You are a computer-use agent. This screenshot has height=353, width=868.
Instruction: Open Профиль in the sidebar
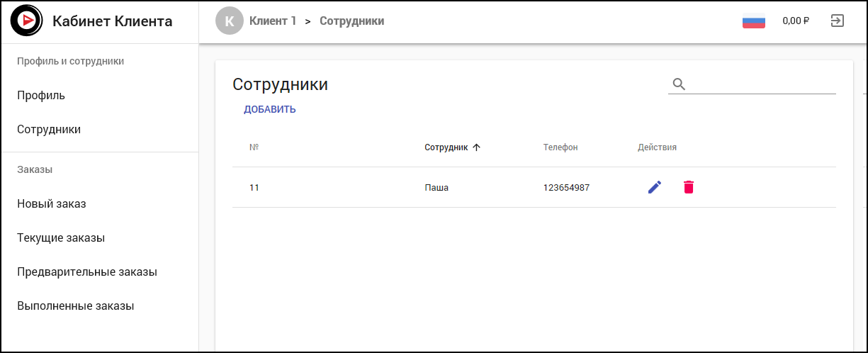pos(41,95)
